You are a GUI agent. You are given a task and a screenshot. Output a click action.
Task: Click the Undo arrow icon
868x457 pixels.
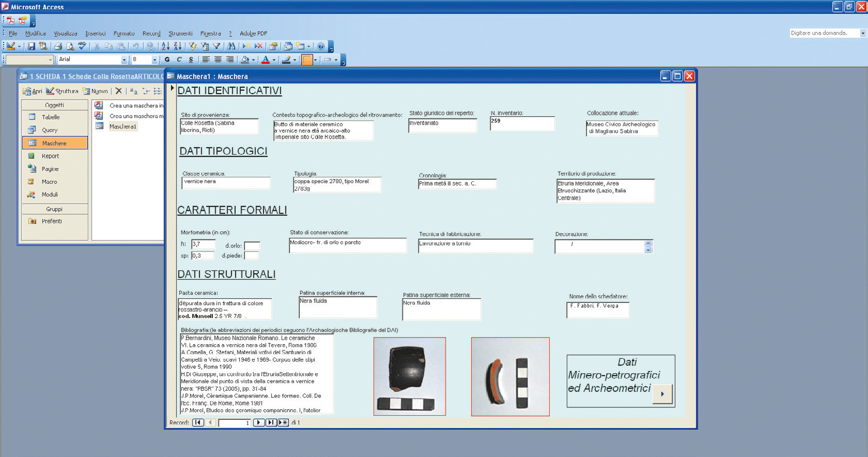point(136,46)
